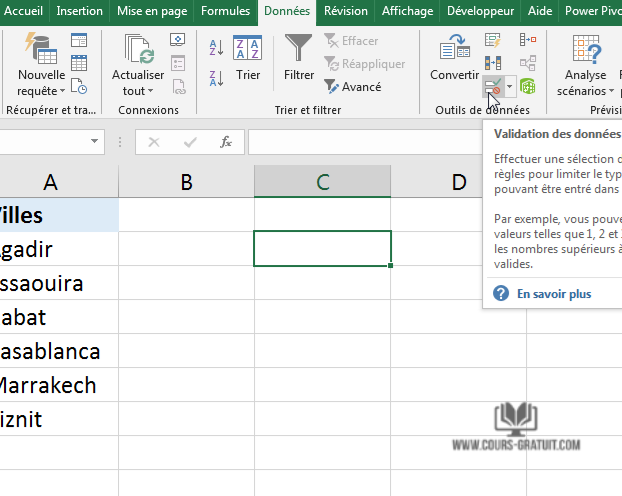This screenshot has height=496, width=622.
Task: Expand the Name Box dropdown arrow
Action: (96, 142)
